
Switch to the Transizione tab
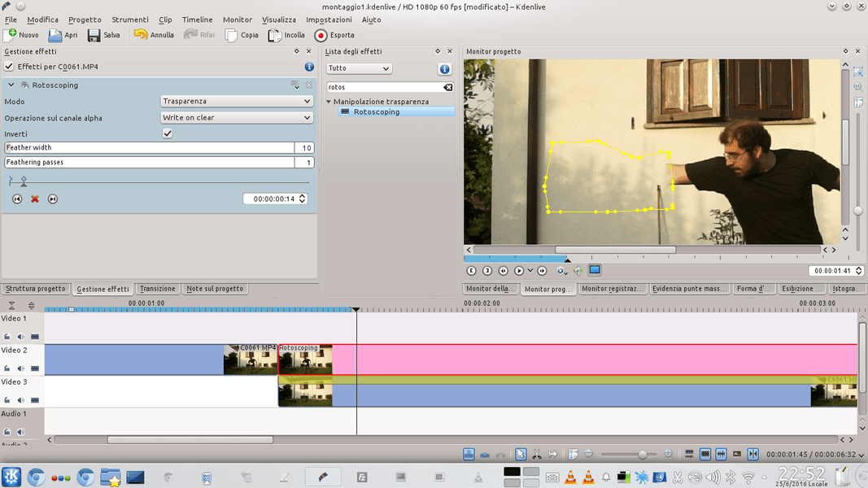click(157, 288)
